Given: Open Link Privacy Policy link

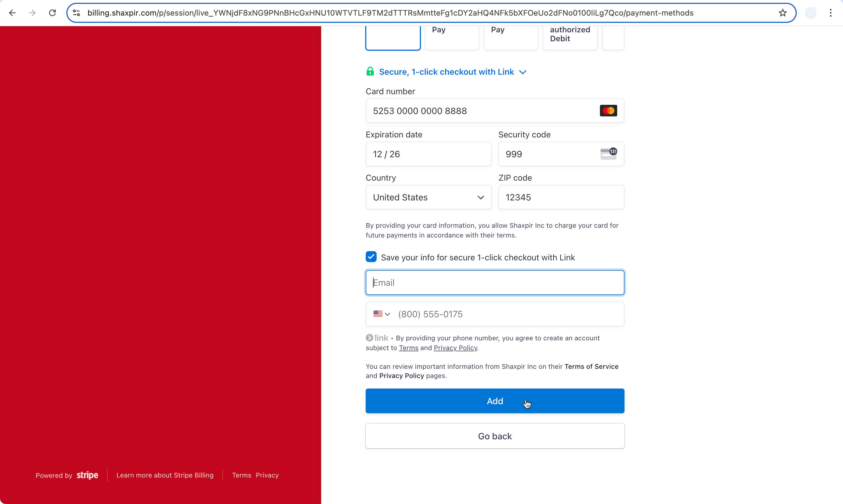Looking at the screenshot, I should pyautogui.click(x=455, y=348).
